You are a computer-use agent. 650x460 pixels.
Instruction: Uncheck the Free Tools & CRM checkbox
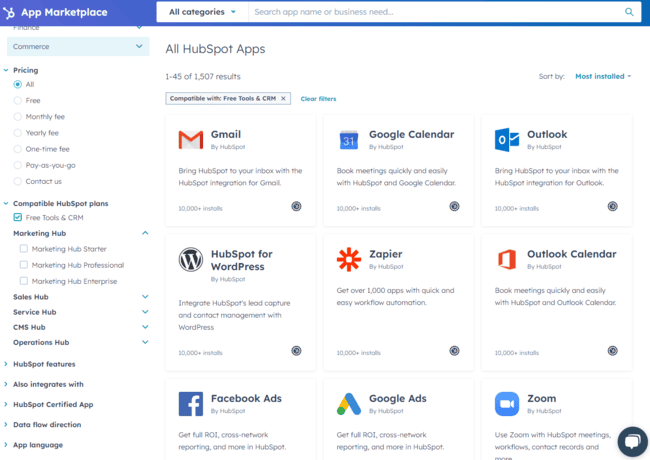[17, 218]
